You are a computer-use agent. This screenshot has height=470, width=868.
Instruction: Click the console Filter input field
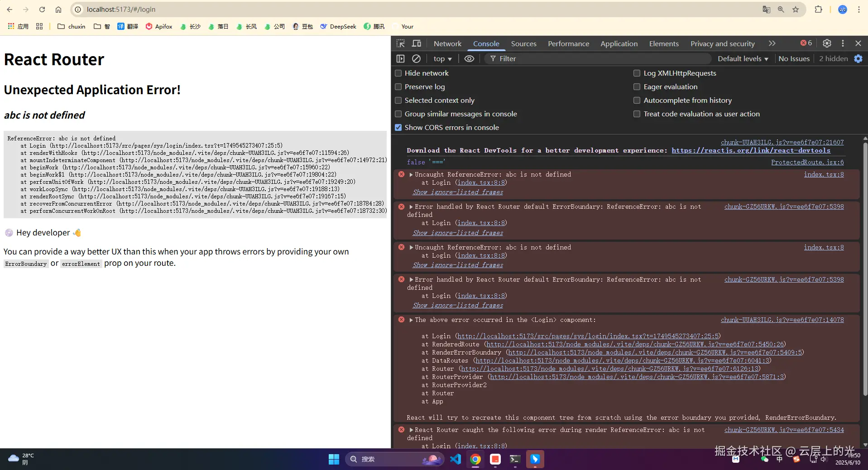(598, 59)
